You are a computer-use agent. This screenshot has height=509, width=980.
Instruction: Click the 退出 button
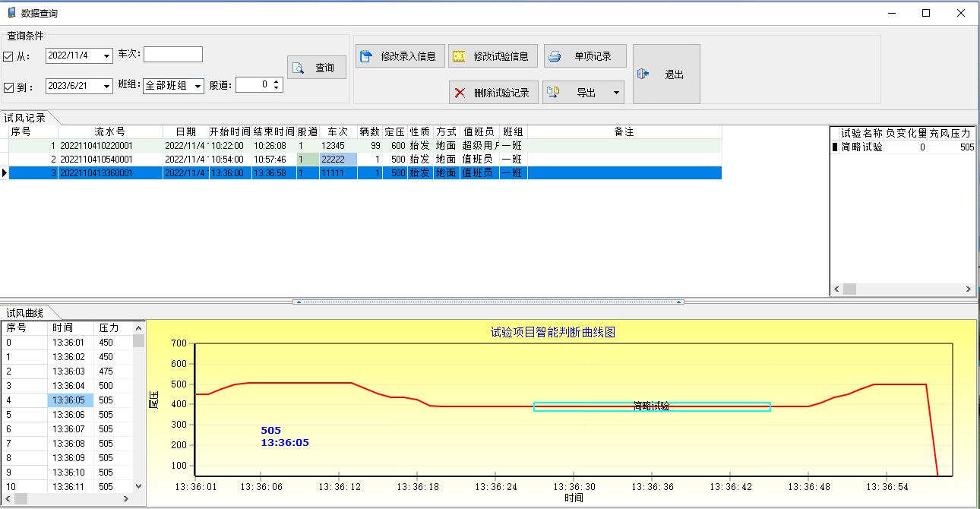coord(666,74)
